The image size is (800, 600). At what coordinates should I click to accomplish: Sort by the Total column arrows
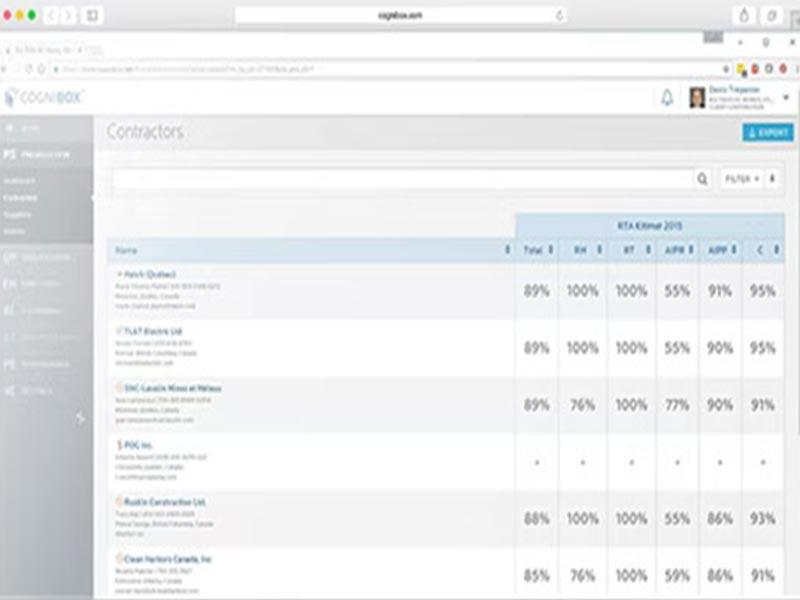[x=551, y=249]
